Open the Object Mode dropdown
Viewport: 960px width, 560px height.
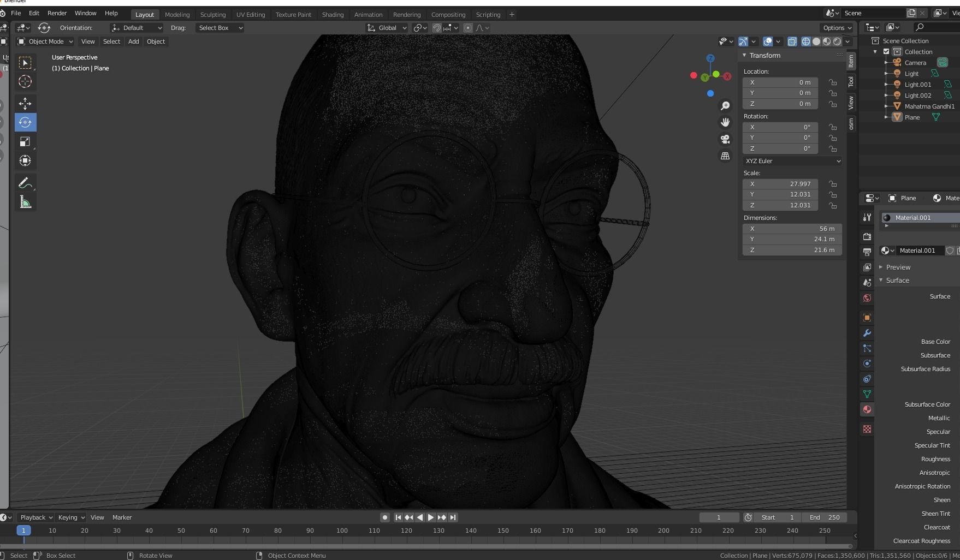pos(45,41)
